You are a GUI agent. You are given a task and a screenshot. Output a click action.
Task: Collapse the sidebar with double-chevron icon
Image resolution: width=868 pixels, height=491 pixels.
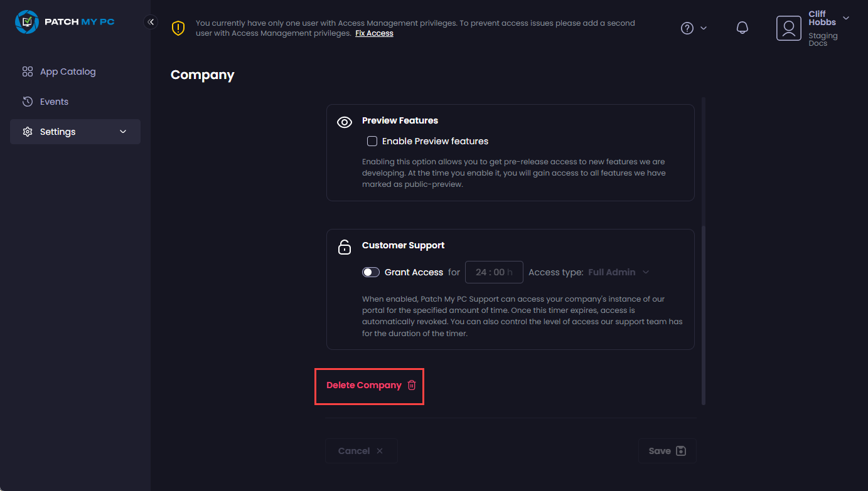click(151, 22)
